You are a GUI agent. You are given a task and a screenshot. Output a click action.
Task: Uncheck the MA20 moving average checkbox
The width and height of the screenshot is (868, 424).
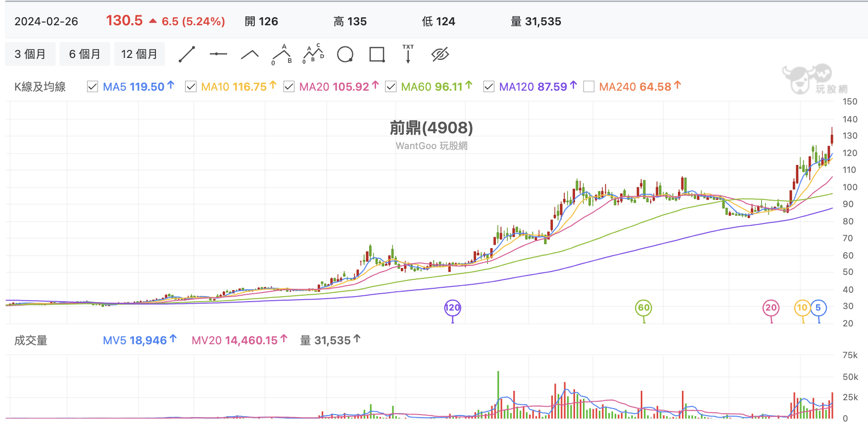point(289,87)
